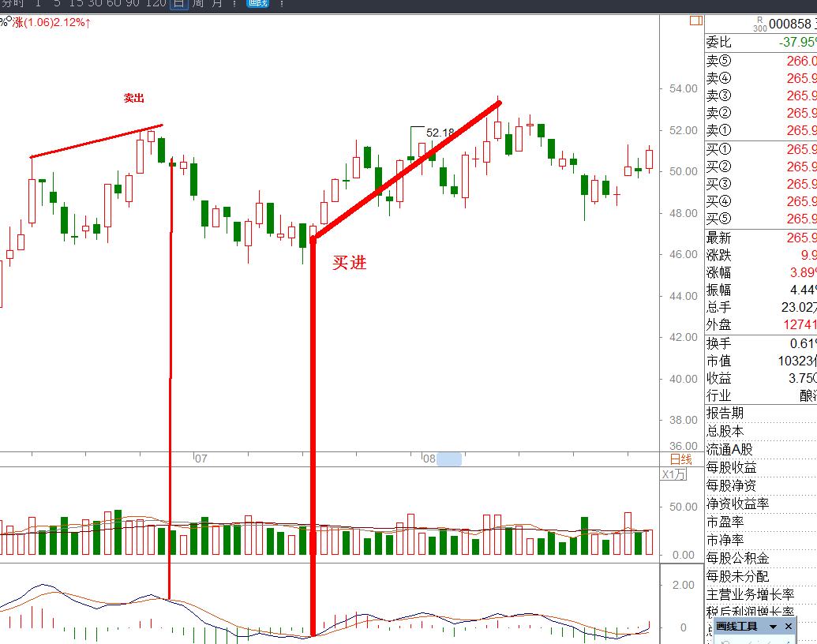Select the 卖① ask row

coord(761,130)
